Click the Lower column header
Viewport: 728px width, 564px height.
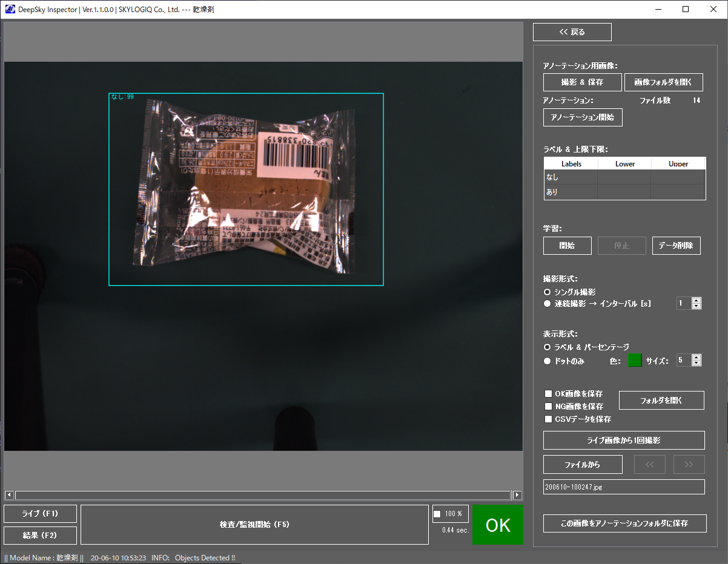point(624,163)
